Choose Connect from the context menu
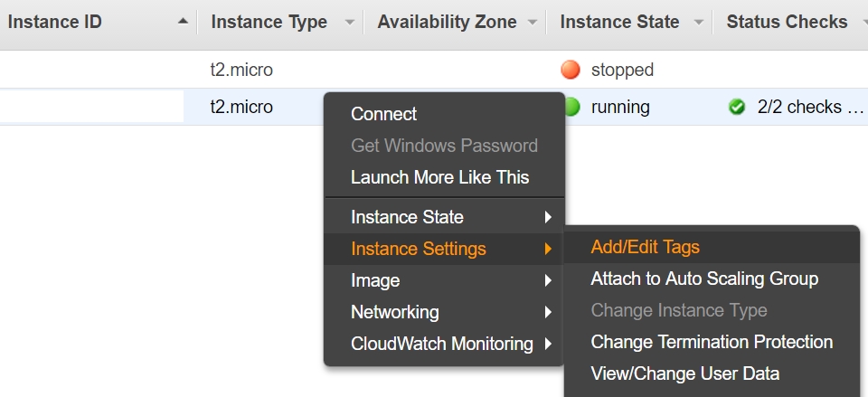Image resolution: width=868 pixels, height=397 pixels. click(x=383, y=114)
